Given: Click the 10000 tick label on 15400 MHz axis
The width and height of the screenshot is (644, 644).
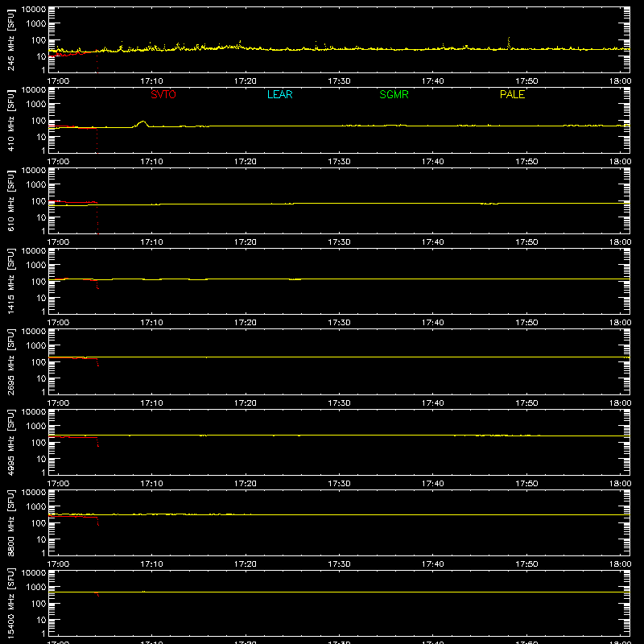Looking at the screenshot, I should pyautogui.click(x=34, y=572).
